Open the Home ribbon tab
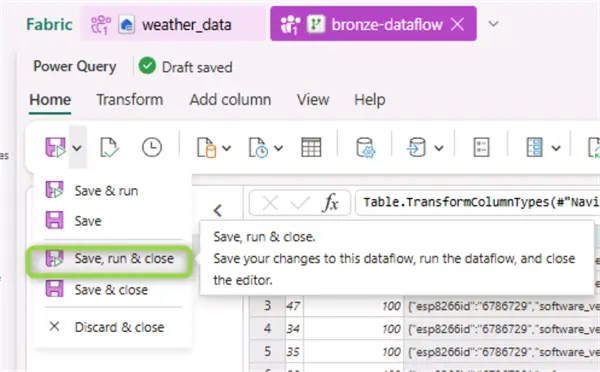Screen dimensions: 600x372 [x=50, y=100]
